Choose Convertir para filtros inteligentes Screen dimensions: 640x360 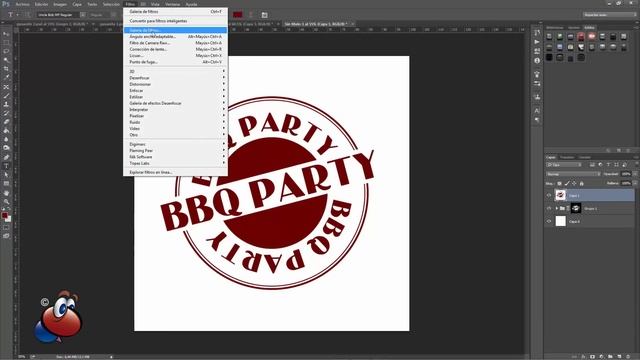176,21
